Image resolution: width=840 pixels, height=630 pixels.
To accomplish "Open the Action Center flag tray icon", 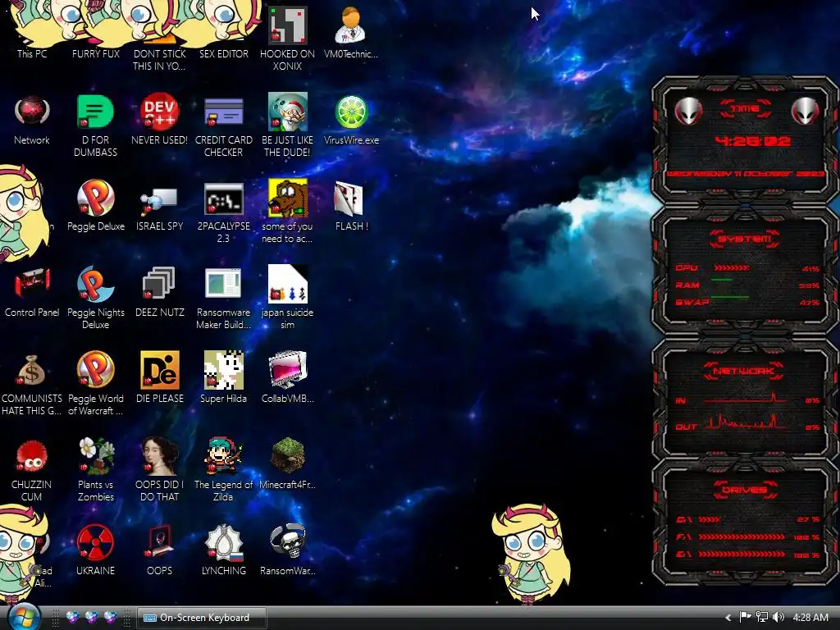I will coord(745,617).
